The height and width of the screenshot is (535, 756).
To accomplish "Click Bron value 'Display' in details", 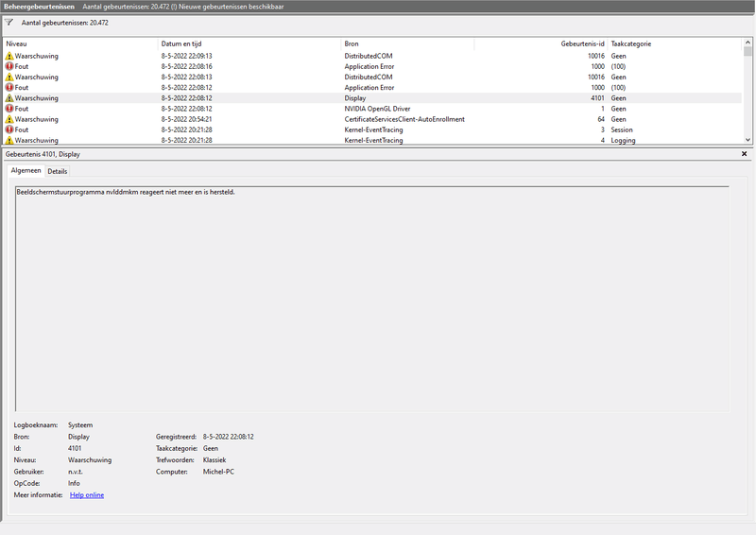I will [78, 437].
